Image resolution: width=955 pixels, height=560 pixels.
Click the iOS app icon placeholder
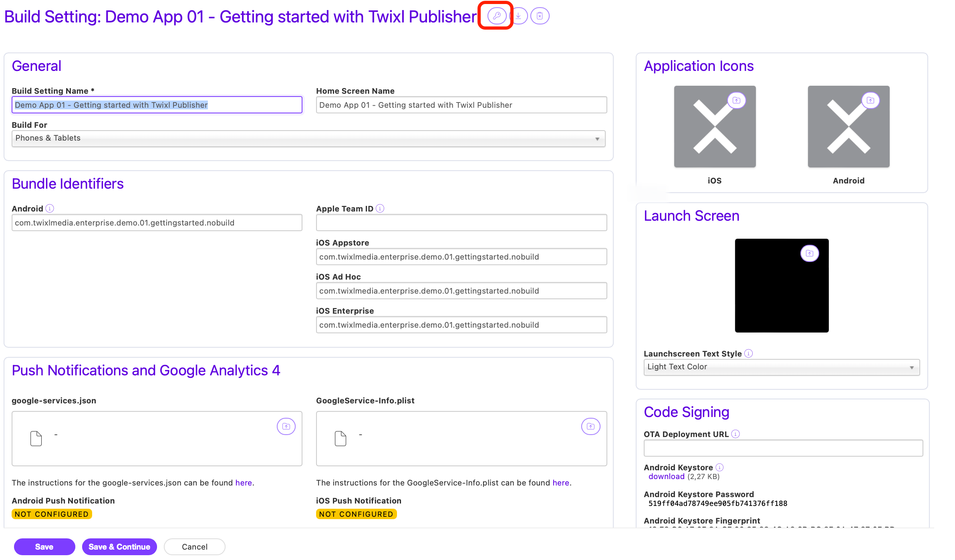[x=715, y=127]
